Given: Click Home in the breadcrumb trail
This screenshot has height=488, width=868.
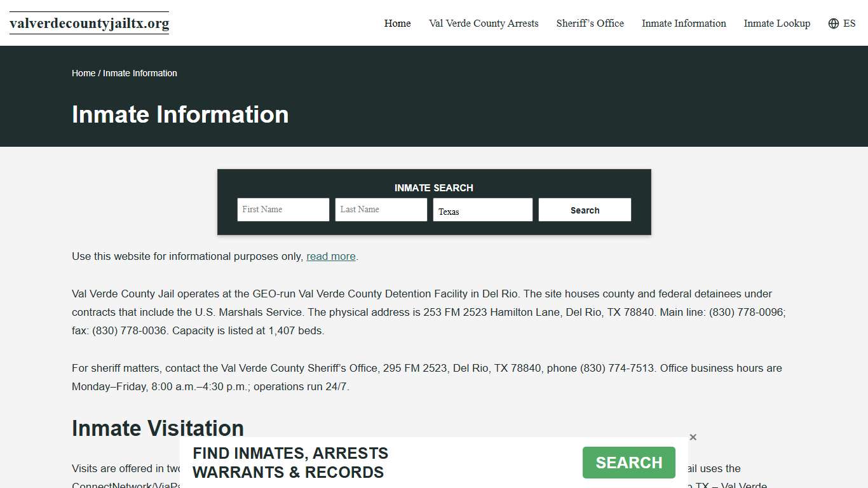Looking at the screenshot, I should (83, 73).
